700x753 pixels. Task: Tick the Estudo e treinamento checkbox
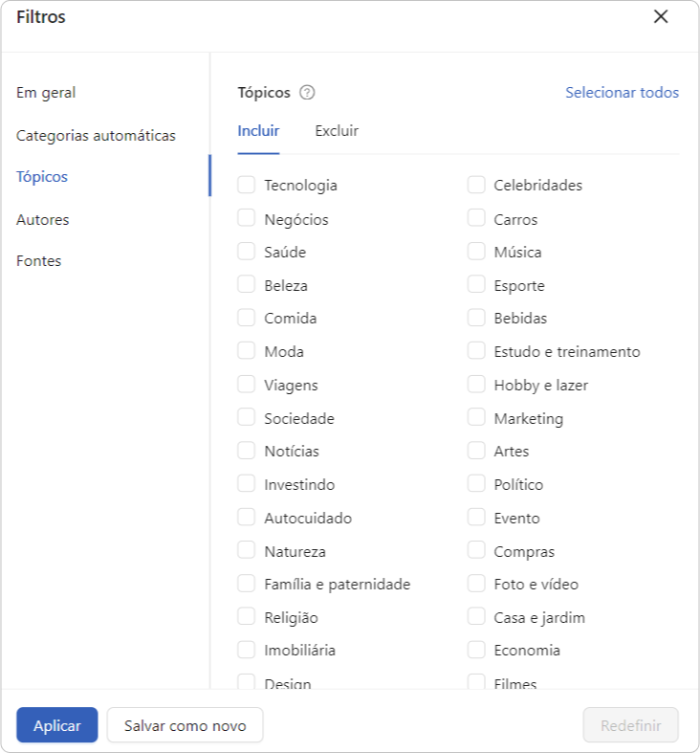coord(476,351)
